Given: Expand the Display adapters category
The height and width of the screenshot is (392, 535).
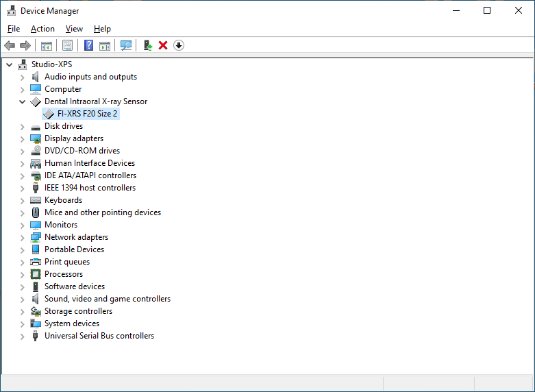Looking at the screenshot, I should click(23, 138).
